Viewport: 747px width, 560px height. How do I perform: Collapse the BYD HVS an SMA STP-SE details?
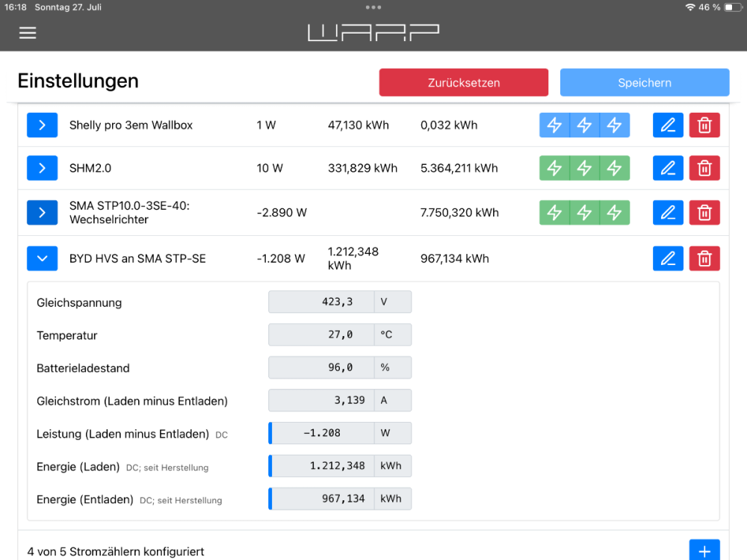pyautogui.click(x=43, y=258)
